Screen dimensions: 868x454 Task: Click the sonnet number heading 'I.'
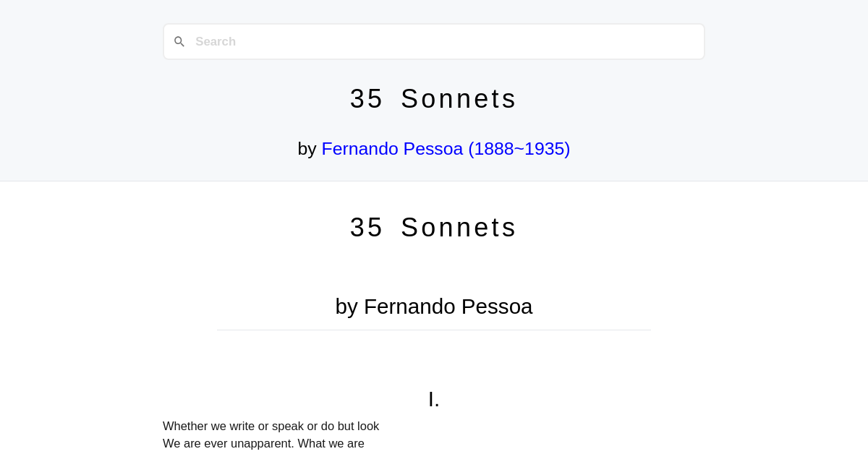433,398
